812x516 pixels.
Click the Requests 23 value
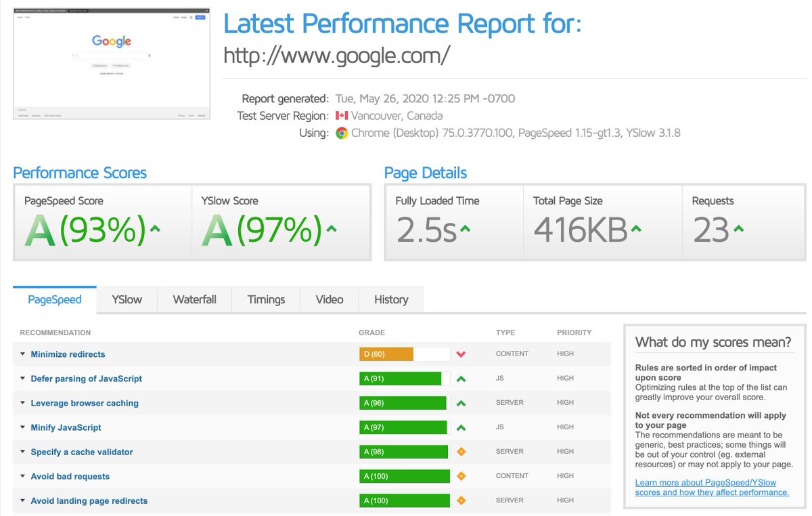710,231
